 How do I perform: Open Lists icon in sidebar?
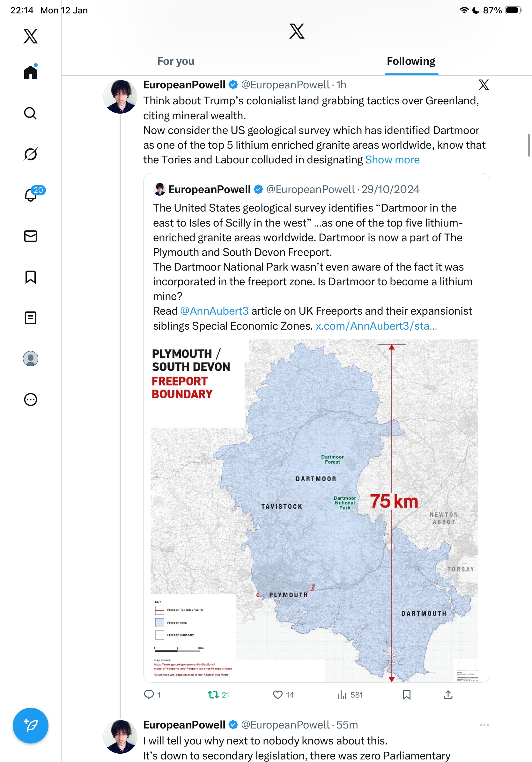(x=31, y=318)
